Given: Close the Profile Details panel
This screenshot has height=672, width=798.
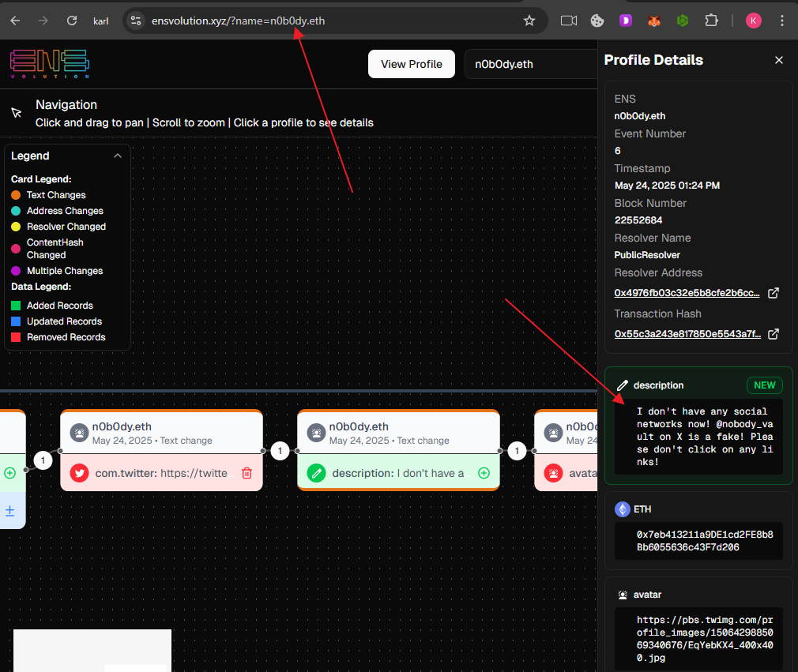Looking at the screenshot, I should click(x=779, y=60).
